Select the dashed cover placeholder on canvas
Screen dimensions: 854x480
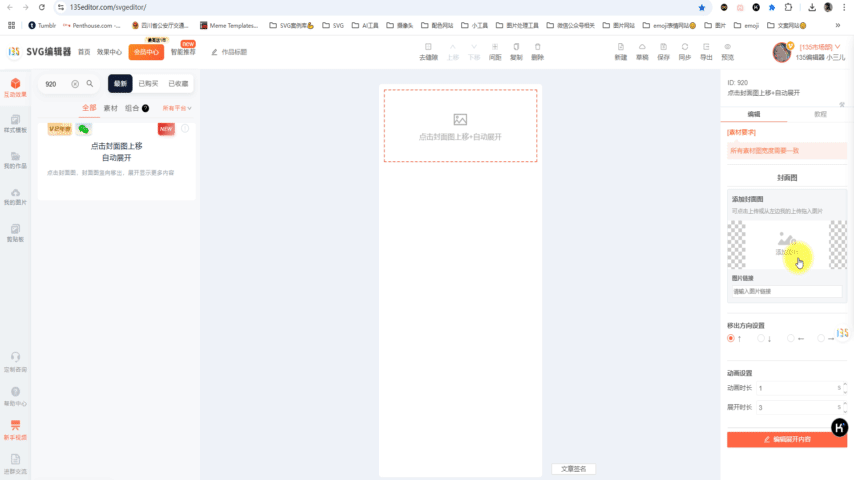point(460,126)
